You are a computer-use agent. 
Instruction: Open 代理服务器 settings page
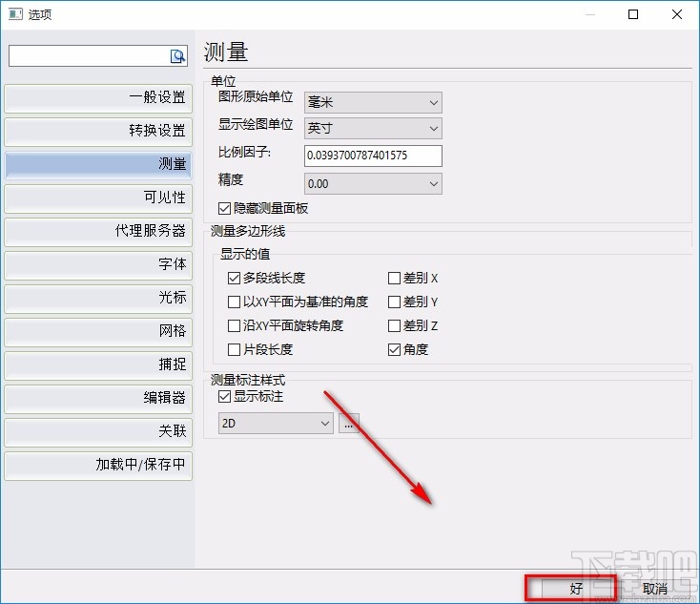[98, 232]
